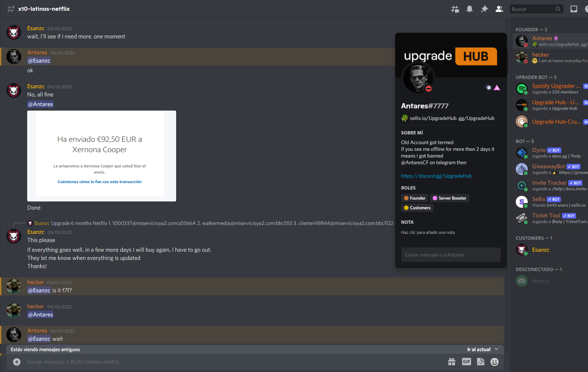Focus the message box for #x10-latinos-netflix

pos(235,362)
